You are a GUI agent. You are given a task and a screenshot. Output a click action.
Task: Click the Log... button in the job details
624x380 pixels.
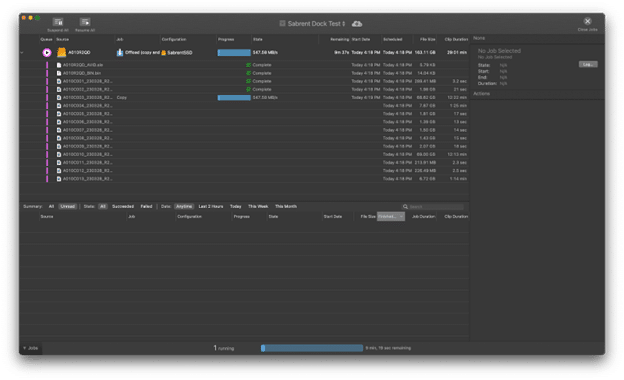tap(588, 64)
